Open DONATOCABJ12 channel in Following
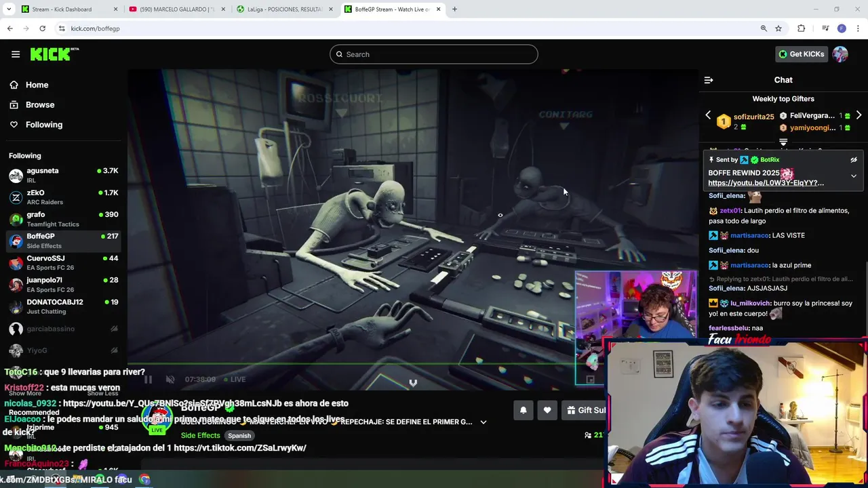This screenshot has height=488, width=868. coord(63,306)
